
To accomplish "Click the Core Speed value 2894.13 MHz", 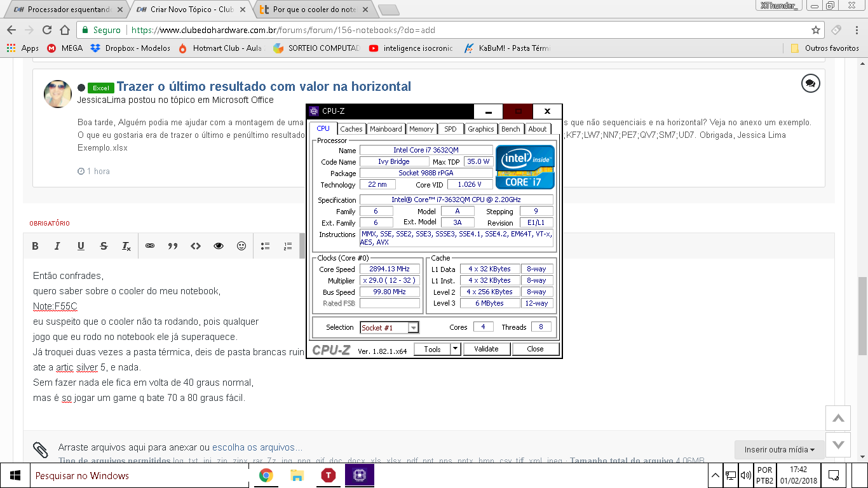I will pos(390,269).
